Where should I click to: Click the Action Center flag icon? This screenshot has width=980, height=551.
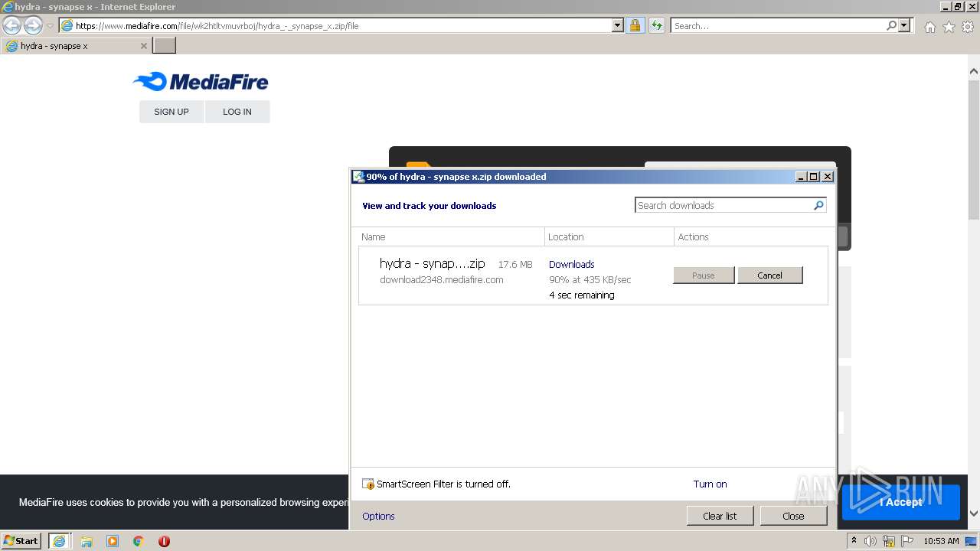908,541
